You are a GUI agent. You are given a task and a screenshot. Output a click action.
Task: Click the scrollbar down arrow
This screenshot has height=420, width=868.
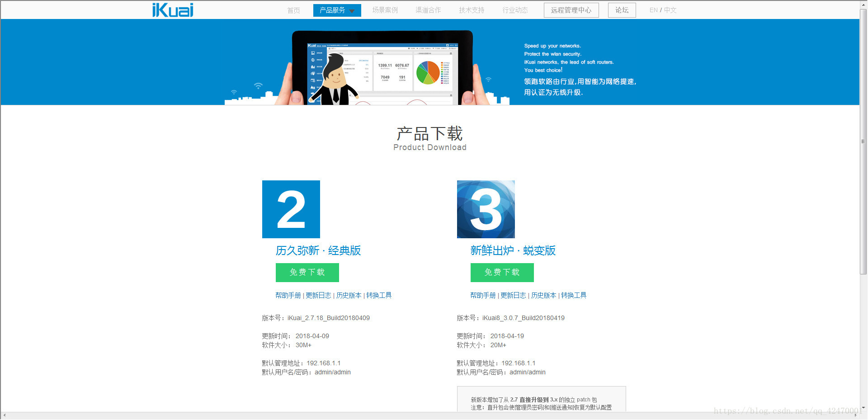point(863,407)
